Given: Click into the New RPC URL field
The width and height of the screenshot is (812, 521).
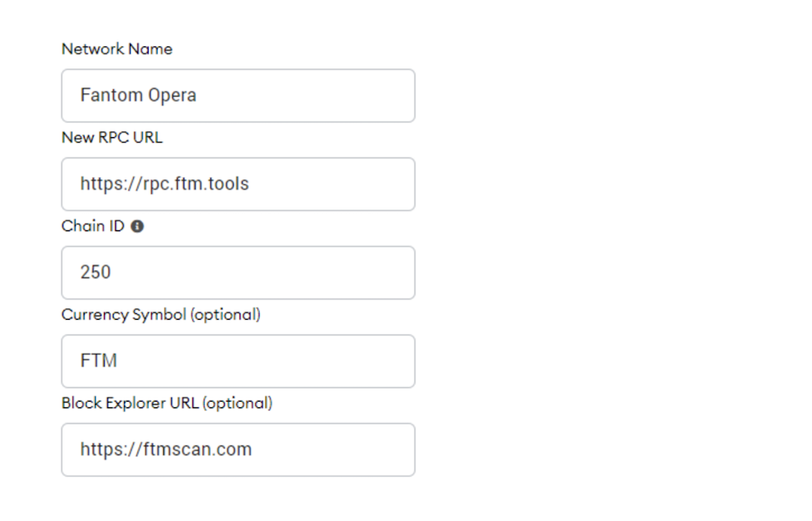Looking at the screenshot, I should [238, 184].
